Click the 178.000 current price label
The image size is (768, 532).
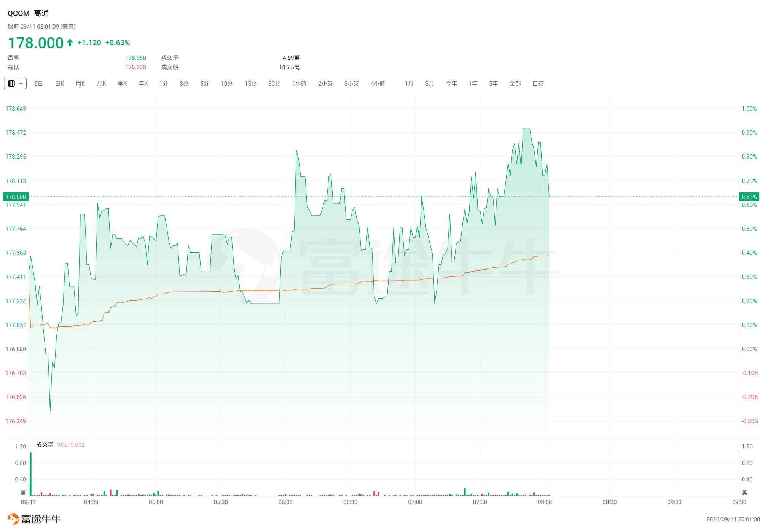coord(16,197)
